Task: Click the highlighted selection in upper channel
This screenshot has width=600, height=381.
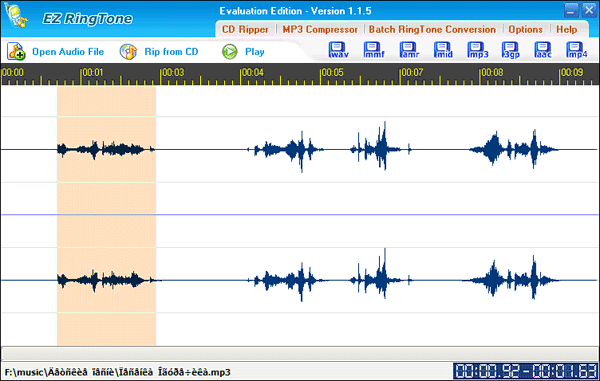Action: [x=106, y=150]
